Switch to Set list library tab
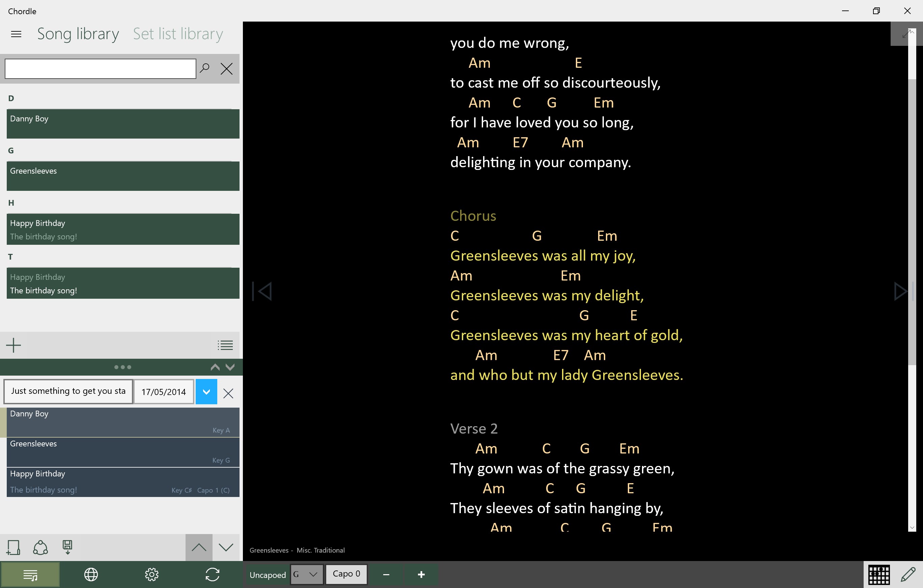Image resolution: width=923 pixels, height=588 pixels. 178,34
